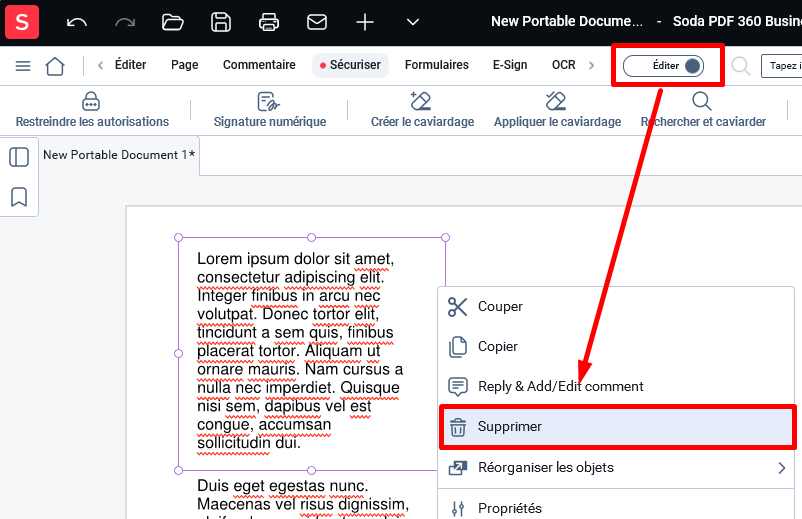Click the Duis eget egestas nunc paragraph
Viewport: 802px width, 519px height.
point(303,499)
